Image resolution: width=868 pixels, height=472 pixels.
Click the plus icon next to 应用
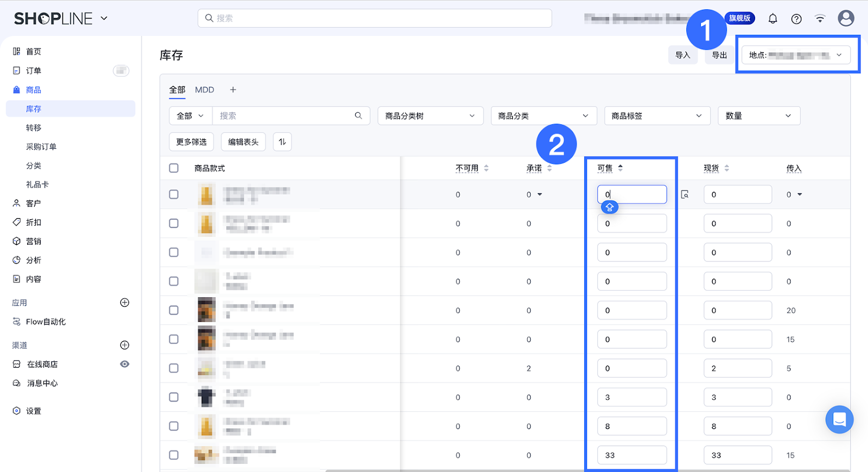(x=124, y=303)
